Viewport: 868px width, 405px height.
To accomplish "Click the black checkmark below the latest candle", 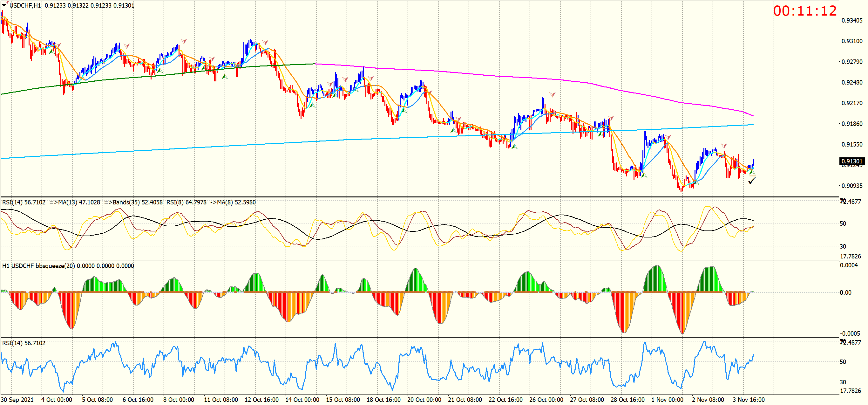I will pyautogui.click(x=752, y=181).
